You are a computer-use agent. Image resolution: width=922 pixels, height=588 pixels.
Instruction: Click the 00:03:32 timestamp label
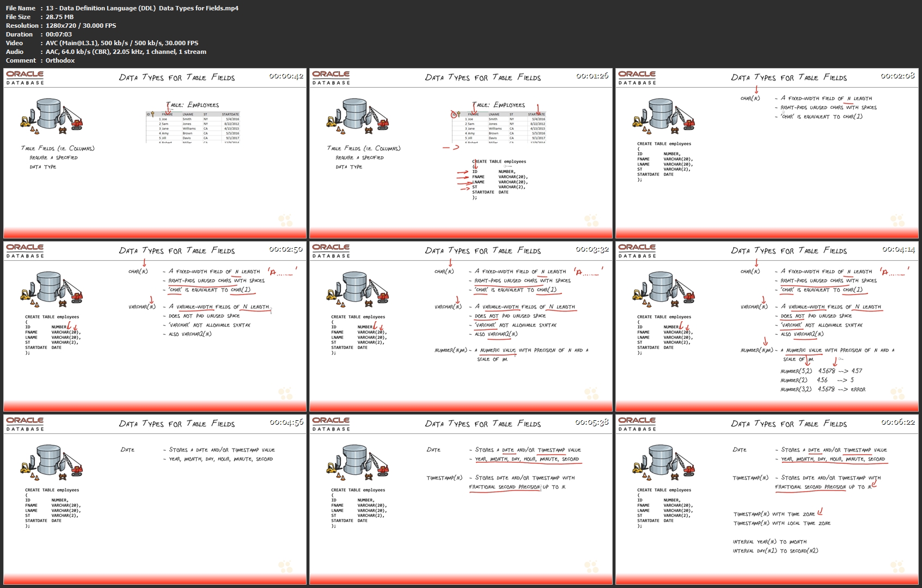click(x=592, y=249)
